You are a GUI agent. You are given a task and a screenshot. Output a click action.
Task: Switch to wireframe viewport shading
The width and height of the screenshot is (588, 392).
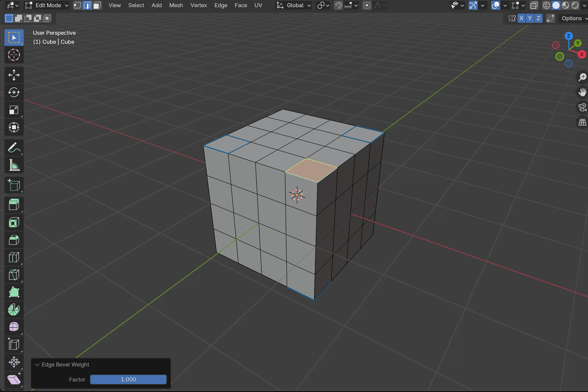[x=546, y=5]
